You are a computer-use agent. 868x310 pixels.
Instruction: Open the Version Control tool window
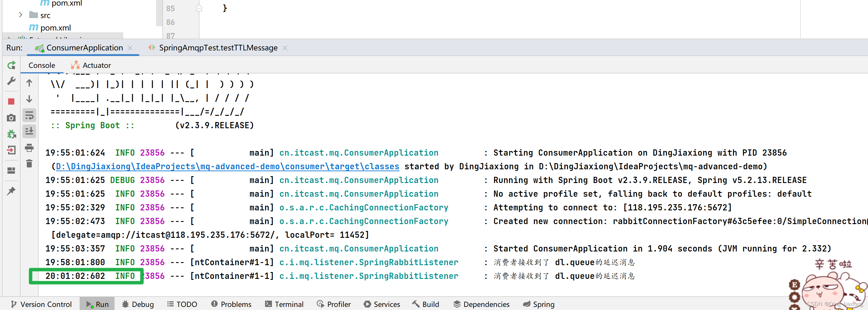(x=41, y=304)
